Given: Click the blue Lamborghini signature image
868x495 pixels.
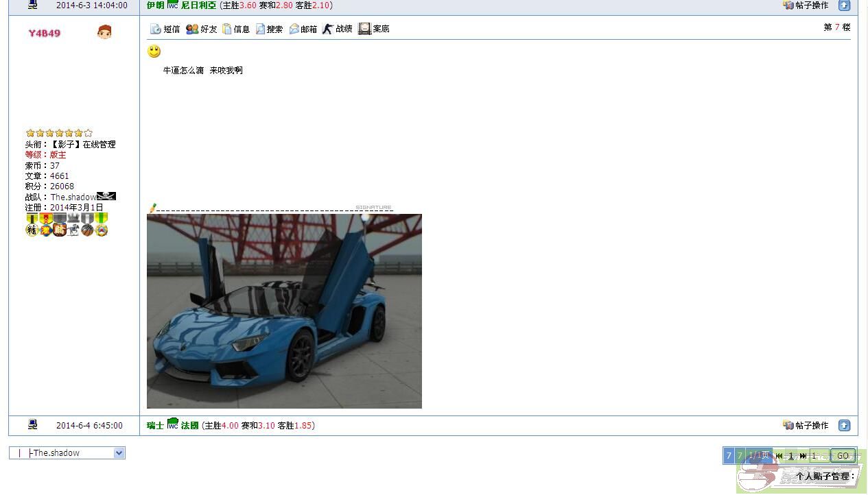Looking at the screenshot, I should tap(284, 311).
